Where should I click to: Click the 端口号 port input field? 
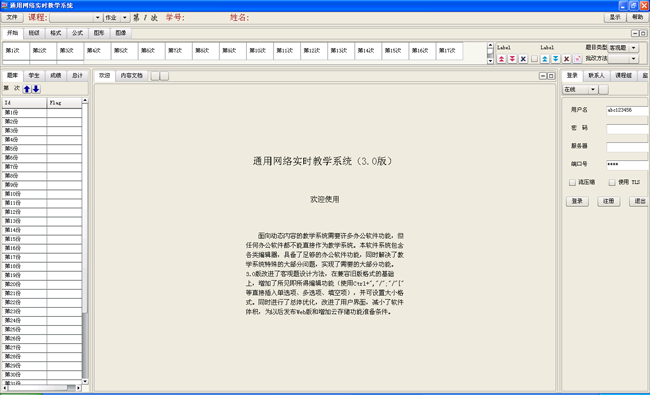point(628,165)
